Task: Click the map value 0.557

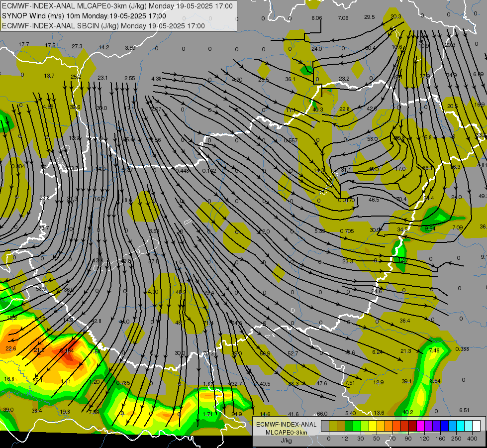Action: 291,140
